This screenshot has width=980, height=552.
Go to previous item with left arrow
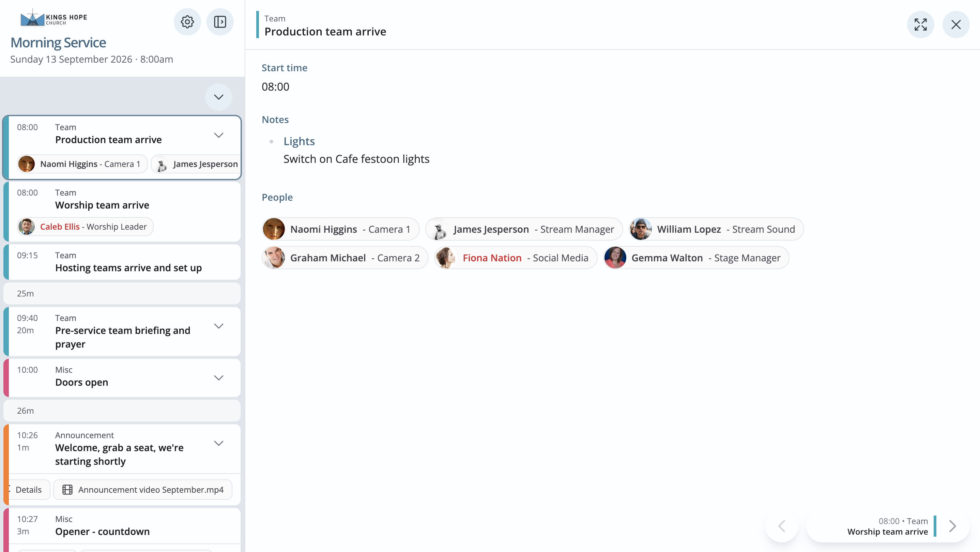coord(782,526)
